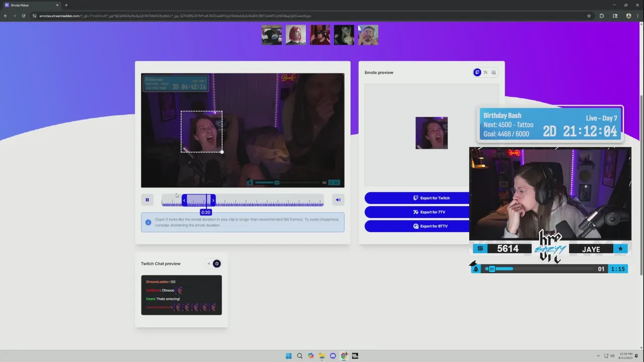Click the 'Ohnooo' chat message
Image resolution: width=644 pixels, height=362 pixels.
[168, 290]
